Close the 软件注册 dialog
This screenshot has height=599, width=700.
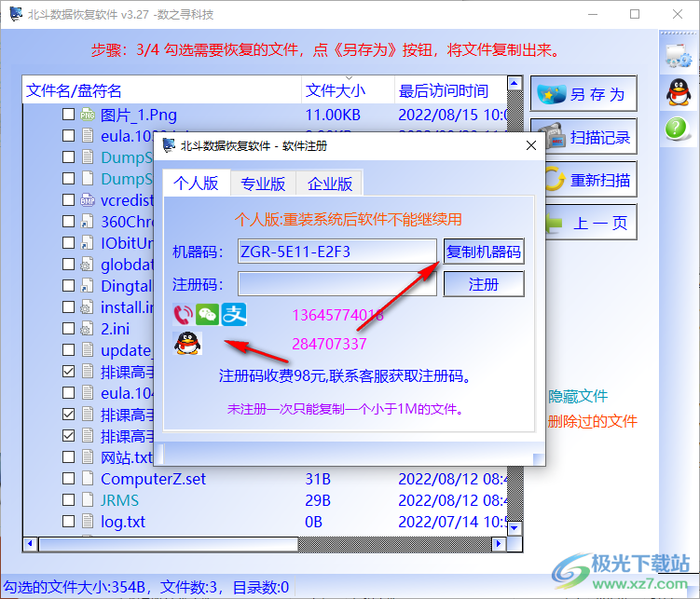[531, 145]
